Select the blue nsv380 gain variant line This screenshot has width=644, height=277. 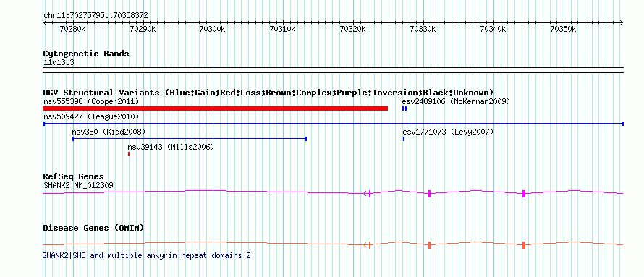pos(190,139)
